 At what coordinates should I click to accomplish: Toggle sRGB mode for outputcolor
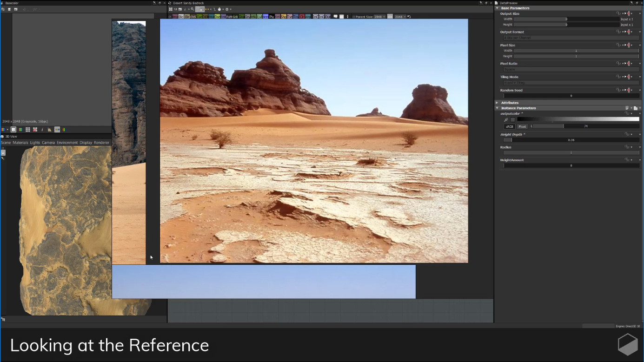[x=510, y=126]
